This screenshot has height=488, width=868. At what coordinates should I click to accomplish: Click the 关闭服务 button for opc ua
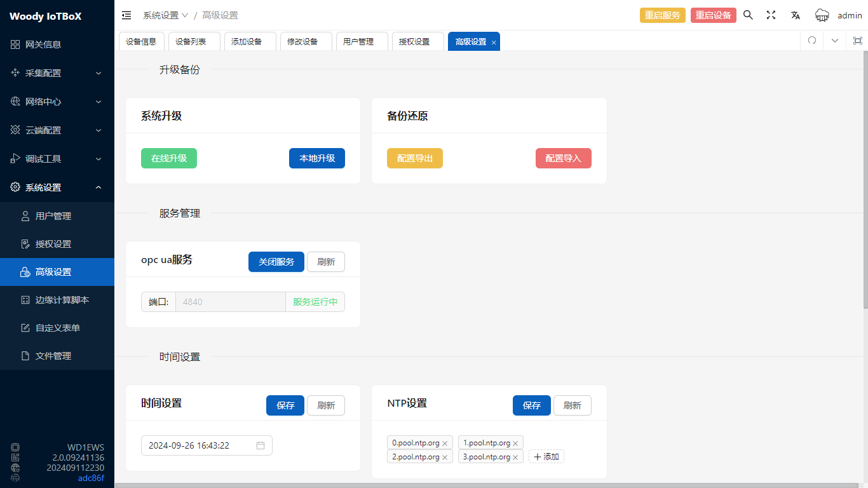click(x=276, y=262)
